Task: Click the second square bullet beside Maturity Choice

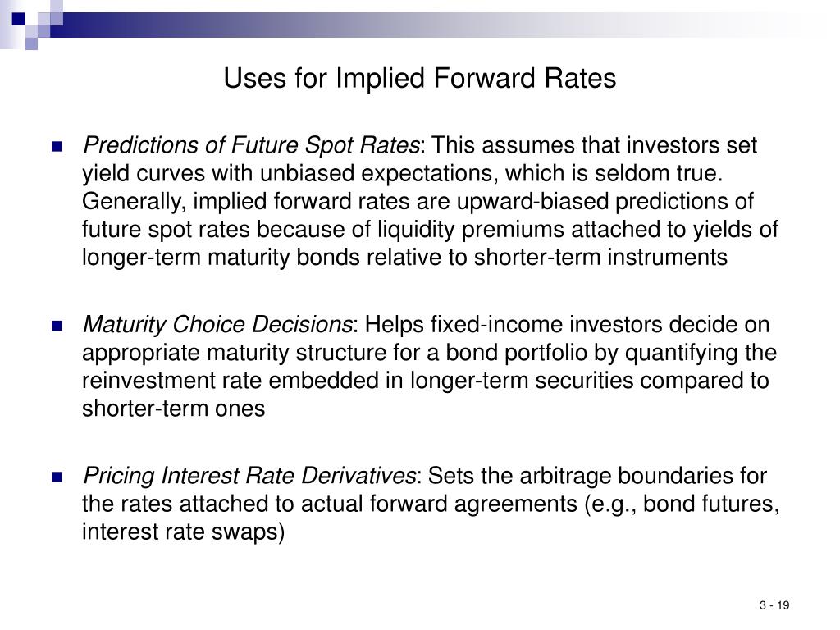Action: tap(57, 326)
